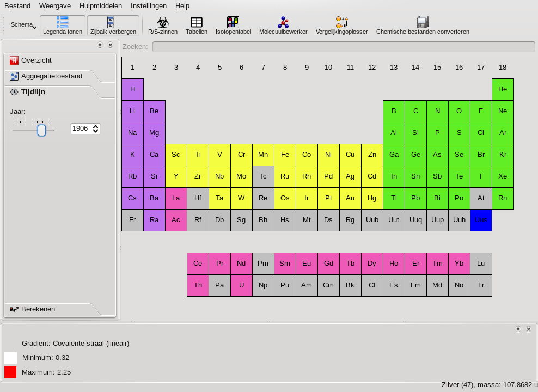Focus the Zoeken search field
538x392 pixels.
point(344,47)
